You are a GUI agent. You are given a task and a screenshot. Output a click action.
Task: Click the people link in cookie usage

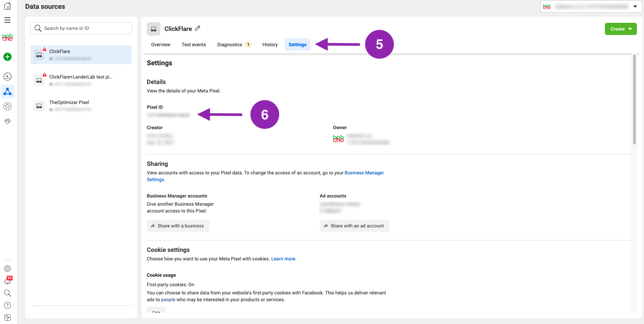168,300
